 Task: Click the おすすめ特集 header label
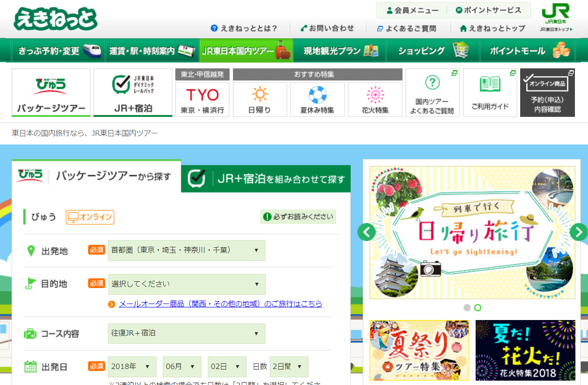tap(318, 75)
